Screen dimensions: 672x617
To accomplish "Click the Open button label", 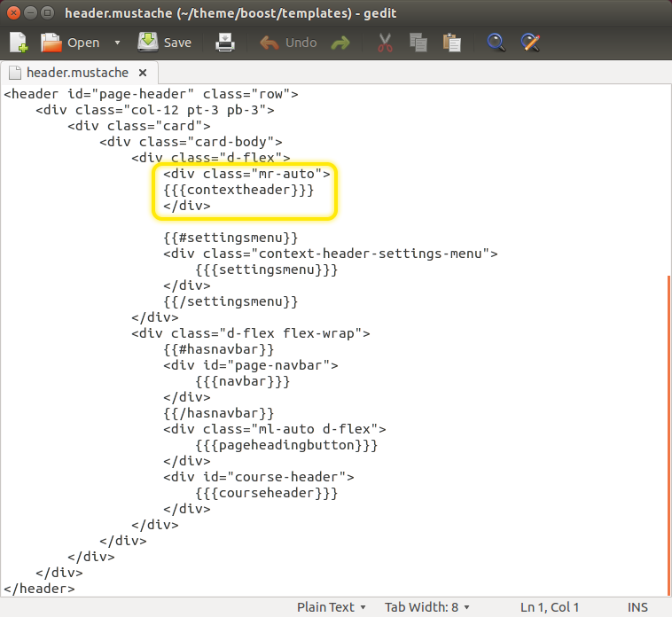I will (x=83, y=43).
